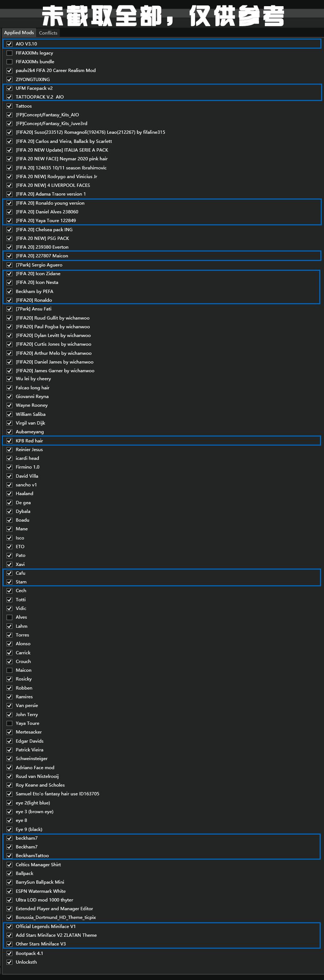324x980 pixels.
Task: Uncheck the Bootpack 4.1 mod
Action: 9,953
